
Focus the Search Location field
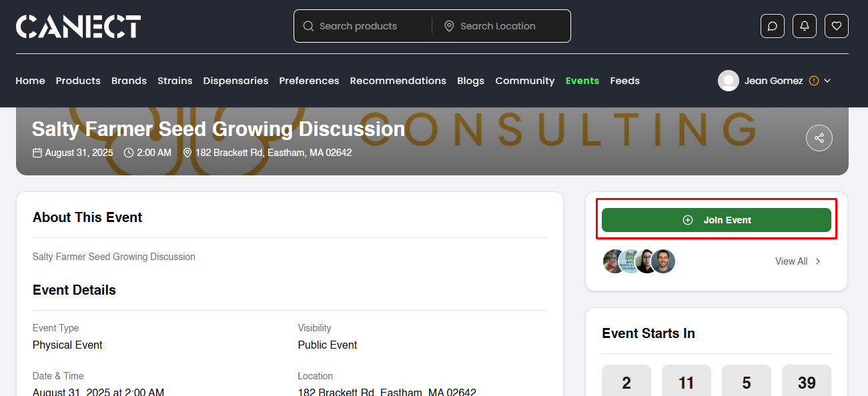click(x=507, y=26)
